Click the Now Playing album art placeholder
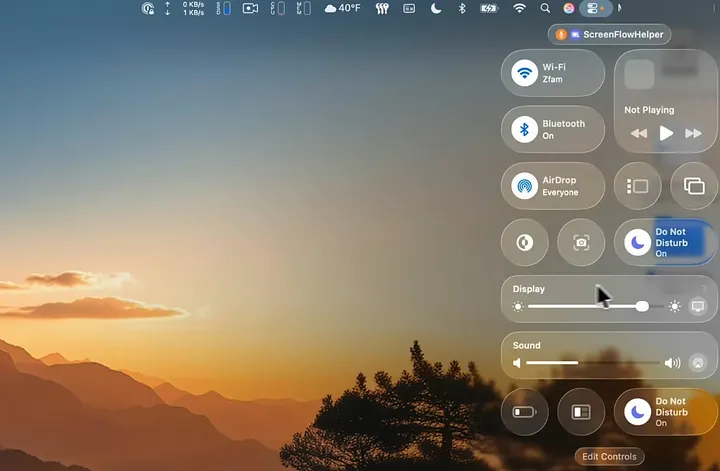The height and width of the screenshot is (471, 720). 639,74
